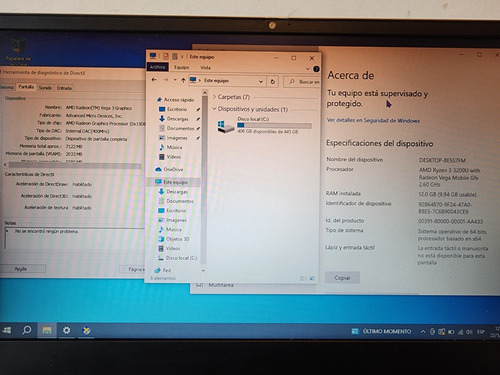Image resolution: width=500 pixels, height=375 pixels.
Task: Open taskbar search magnifier
Action: click(26, 330)
